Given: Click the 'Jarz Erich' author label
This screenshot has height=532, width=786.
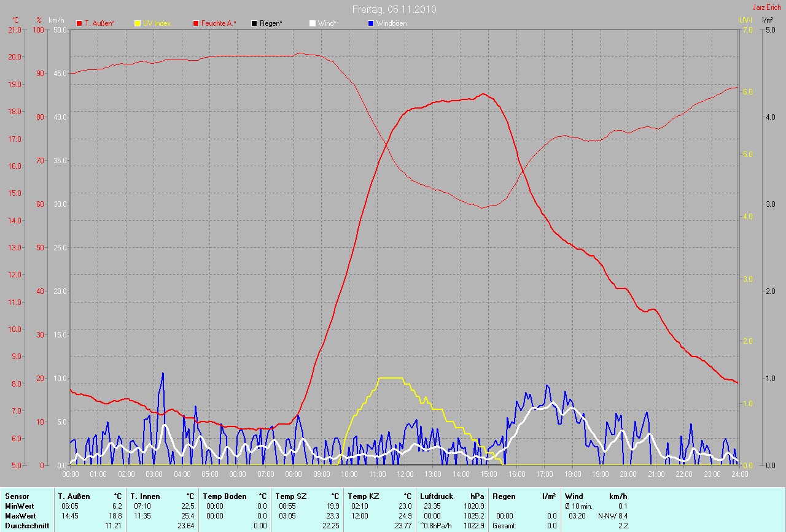Looking at the screenshot, I should [x=766, y=7].
